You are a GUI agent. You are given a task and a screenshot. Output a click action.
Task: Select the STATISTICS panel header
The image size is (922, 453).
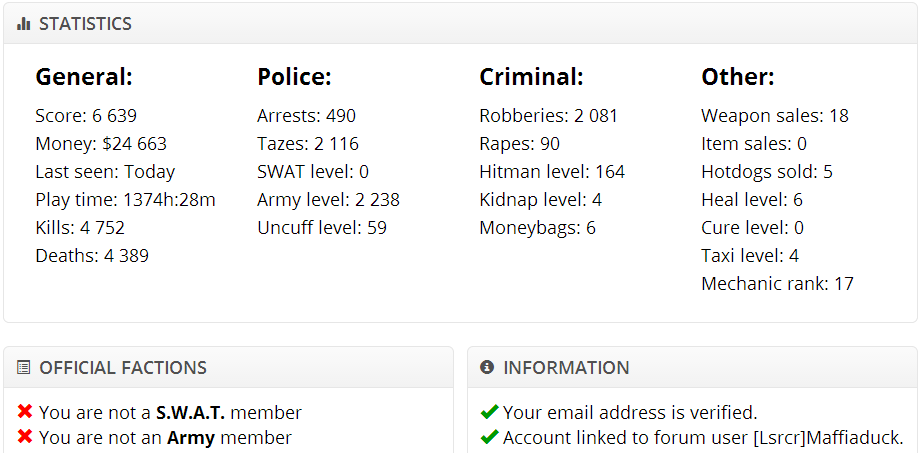click(x=460, y=24)
